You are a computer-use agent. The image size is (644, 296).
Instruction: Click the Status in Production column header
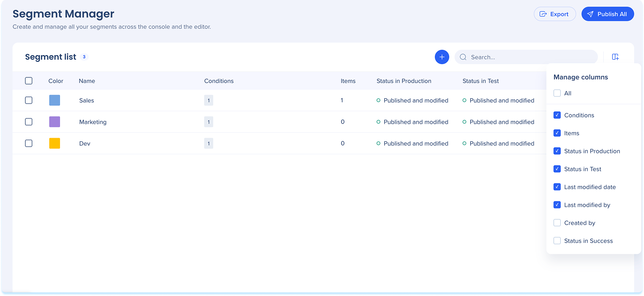click(404, 81)
